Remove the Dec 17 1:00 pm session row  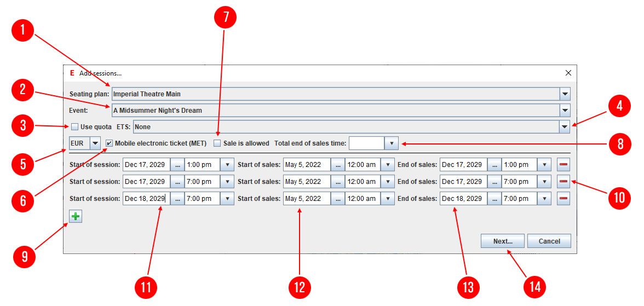(x=563, y=165)
